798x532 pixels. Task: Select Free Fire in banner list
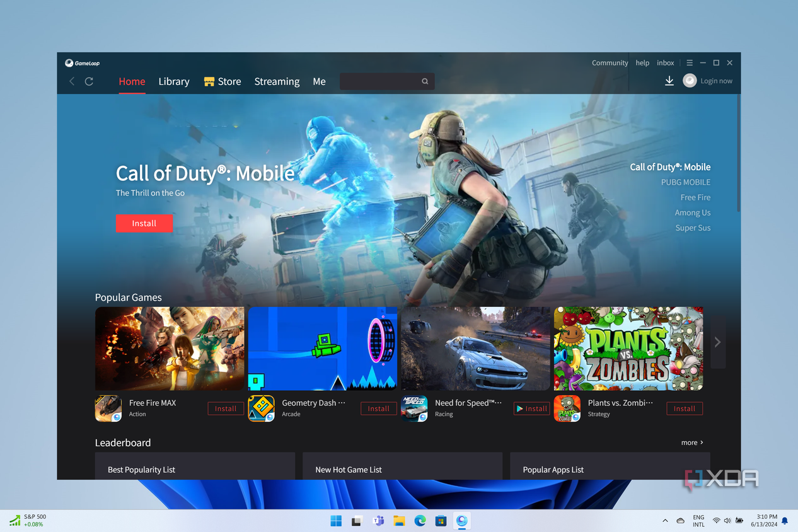pyautogui.click(x=695, y=197)
